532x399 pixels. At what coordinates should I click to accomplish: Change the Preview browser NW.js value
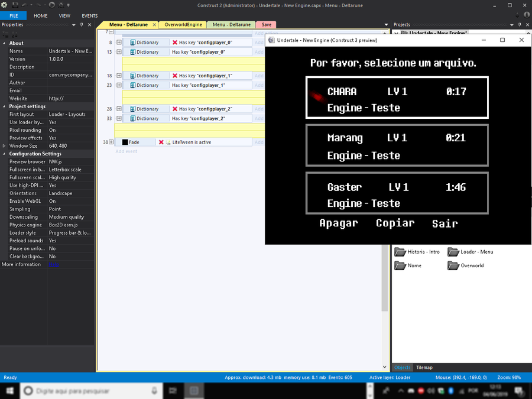70,161
